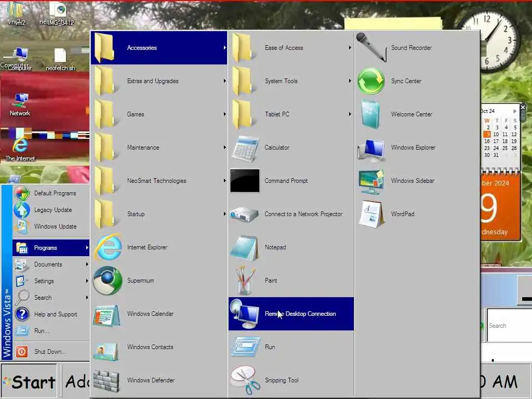Open the Programs menu item
The width and height of the screenshot is (532, 399).
point(51,248)
